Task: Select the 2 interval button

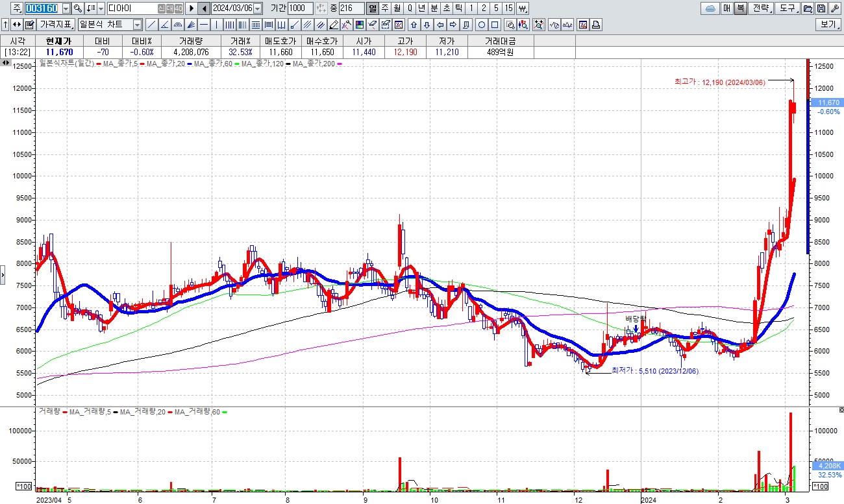Action: (484, 8)
